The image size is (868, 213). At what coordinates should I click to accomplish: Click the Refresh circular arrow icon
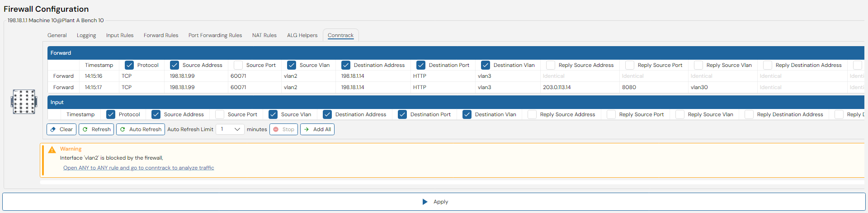point(85,129)
